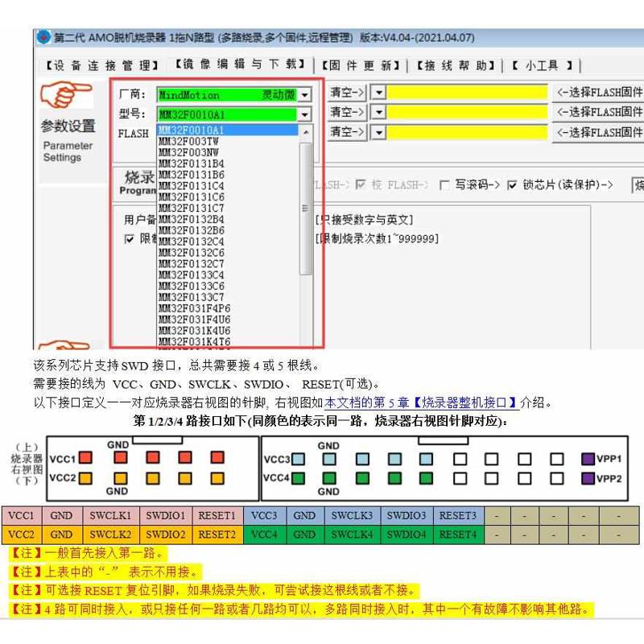Collapse the 型号 MM32F0010A1 dropdown arrow
The width and height of the screenshot is (644, 644).
point(304,114)
